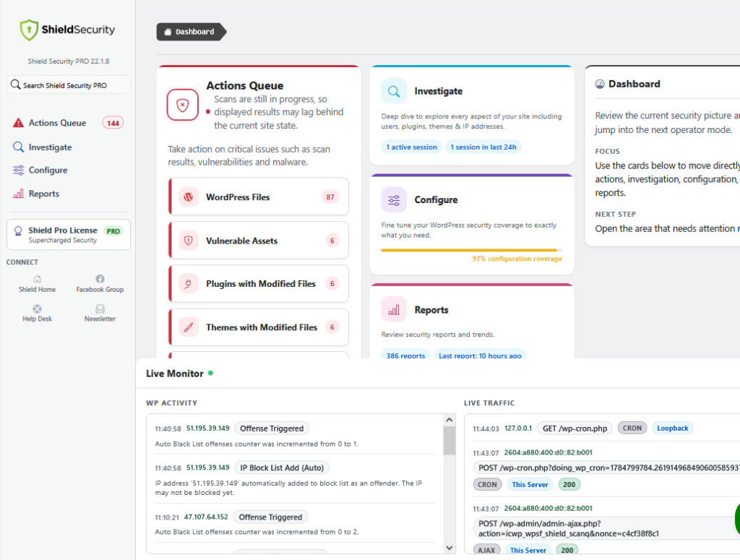
Task: Click the Plugins with Modified Files plug icon
Action: pos(189,283)
